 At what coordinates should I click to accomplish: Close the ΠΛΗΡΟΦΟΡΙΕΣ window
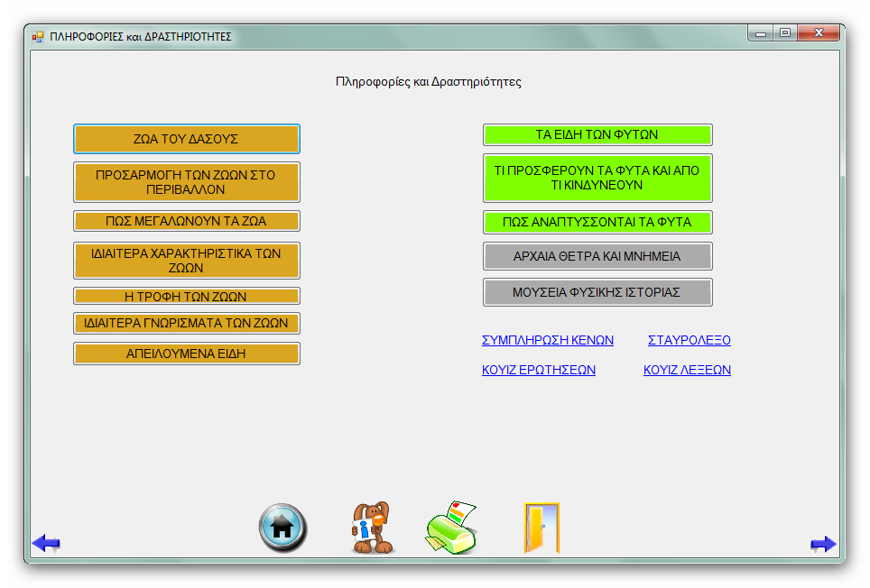tap(819, 33)
